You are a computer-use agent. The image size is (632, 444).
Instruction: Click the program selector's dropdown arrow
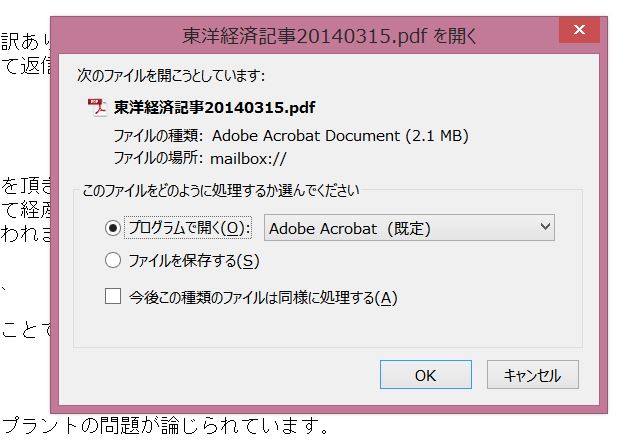point(544,228)
